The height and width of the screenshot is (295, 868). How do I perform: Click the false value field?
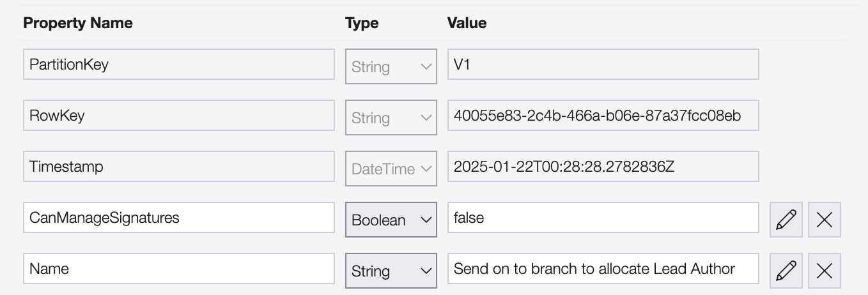click(603, 218)
